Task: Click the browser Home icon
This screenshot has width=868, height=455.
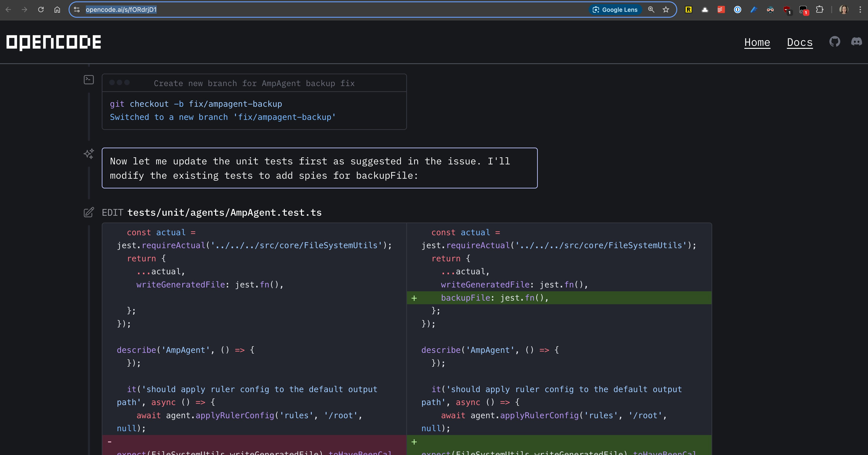Action: (57, 10)
